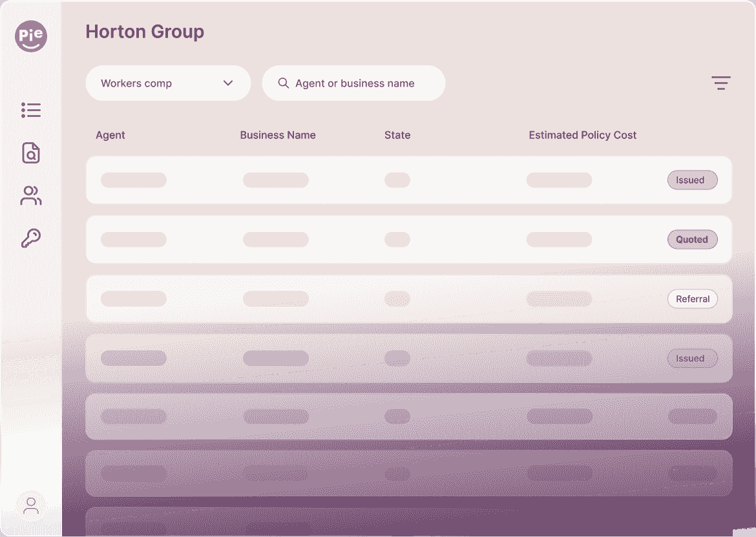Click the Quoted status badge
The width and height of the screenshot is (756, 537).
692,240
